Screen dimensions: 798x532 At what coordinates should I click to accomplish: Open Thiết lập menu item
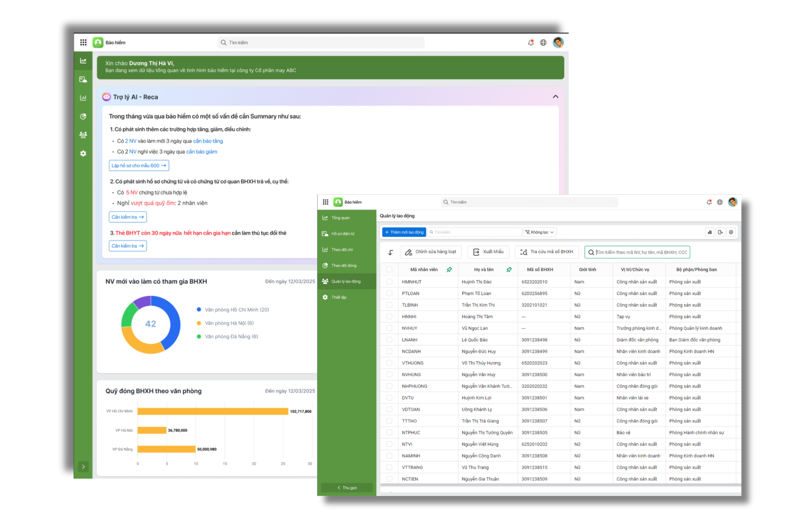click(x=347, y=297)
